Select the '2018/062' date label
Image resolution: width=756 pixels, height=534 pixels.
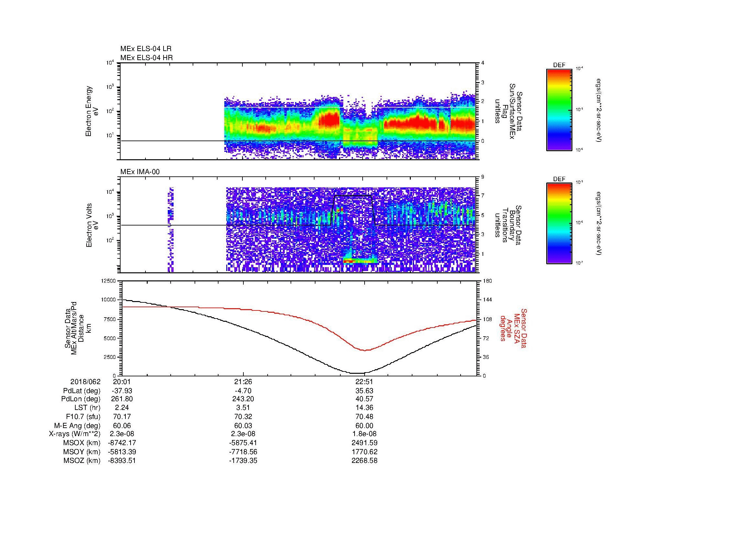click(85, 382)
